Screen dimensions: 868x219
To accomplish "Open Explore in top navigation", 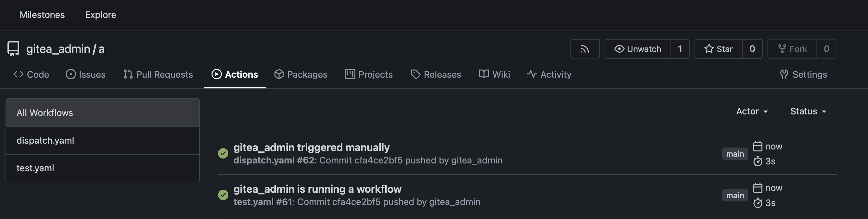I will click(x=100, y=15).
